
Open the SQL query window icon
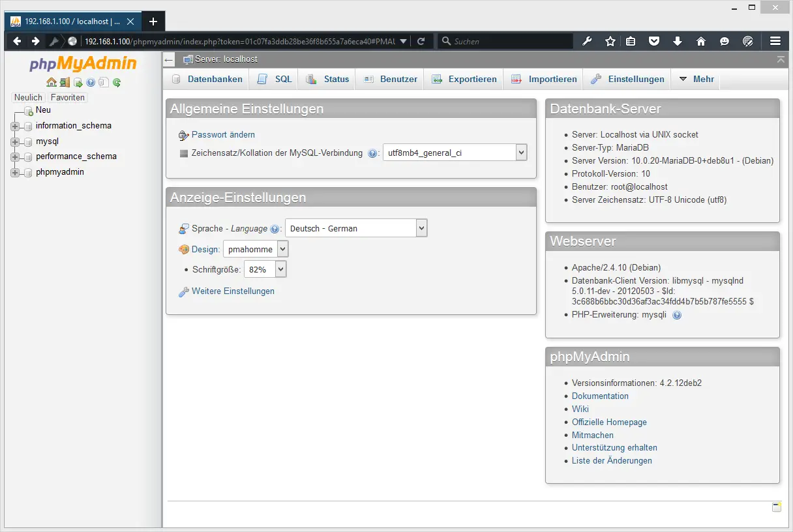78,82
